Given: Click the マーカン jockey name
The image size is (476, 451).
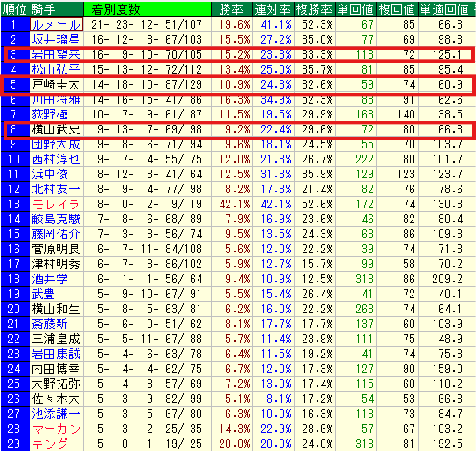Looking at the screenshot, I should point(55,428).
